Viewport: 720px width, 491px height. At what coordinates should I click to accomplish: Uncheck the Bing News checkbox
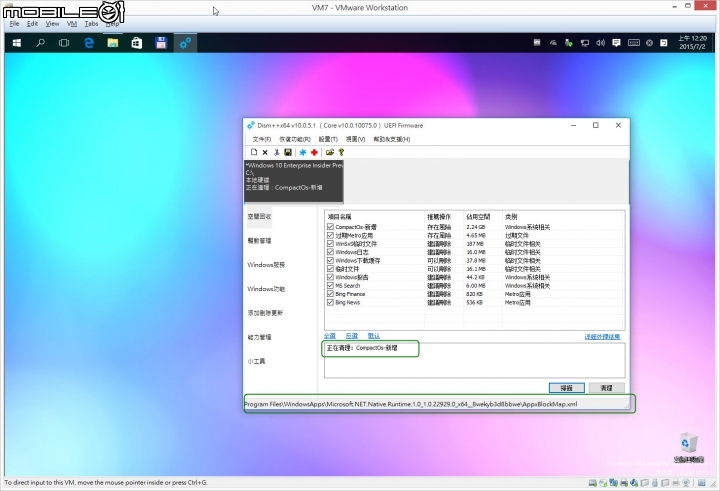point(330,302)
